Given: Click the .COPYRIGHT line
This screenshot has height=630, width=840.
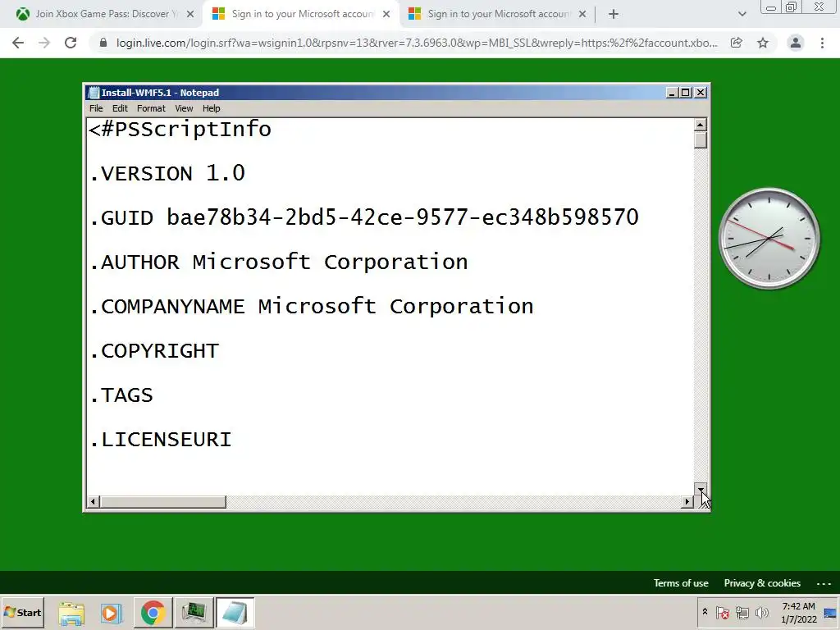Looking at the screenshot, I should [154, 351].
